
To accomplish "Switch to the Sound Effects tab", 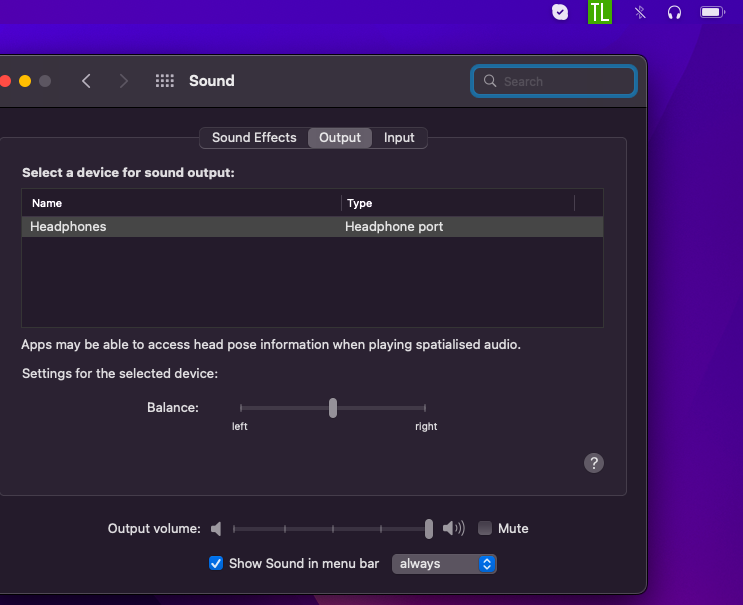I will [254, 138].
